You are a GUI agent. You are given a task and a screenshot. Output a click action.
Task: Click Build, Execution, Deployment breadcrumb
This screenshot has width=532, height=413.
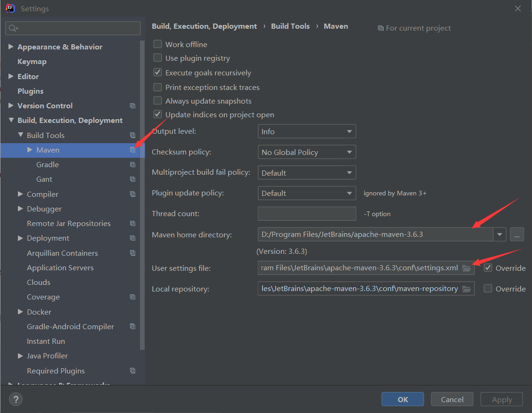204,26
